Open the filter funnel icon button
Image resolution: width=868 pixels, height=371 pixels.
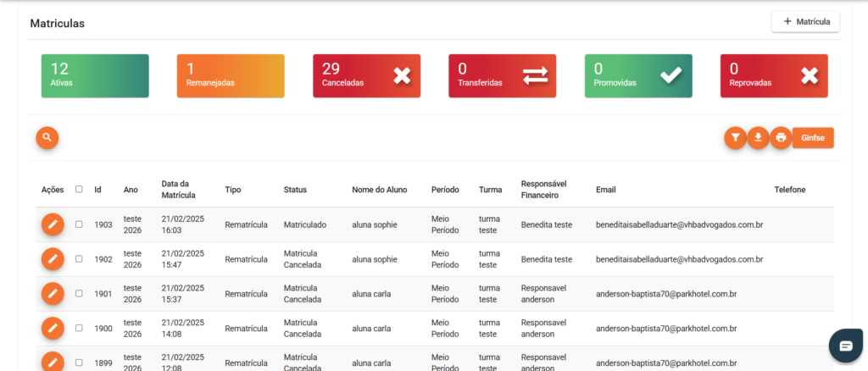735,137
